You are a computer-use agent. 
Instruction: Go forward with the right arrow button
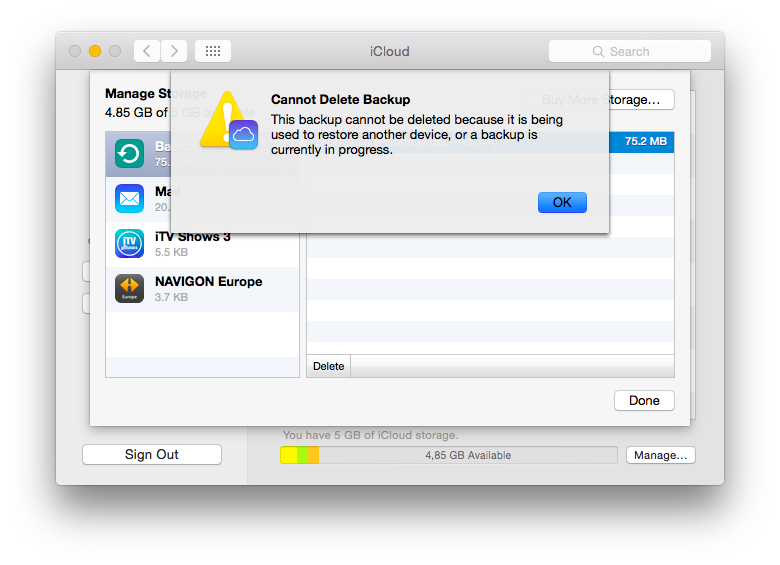tap(174, 51)
